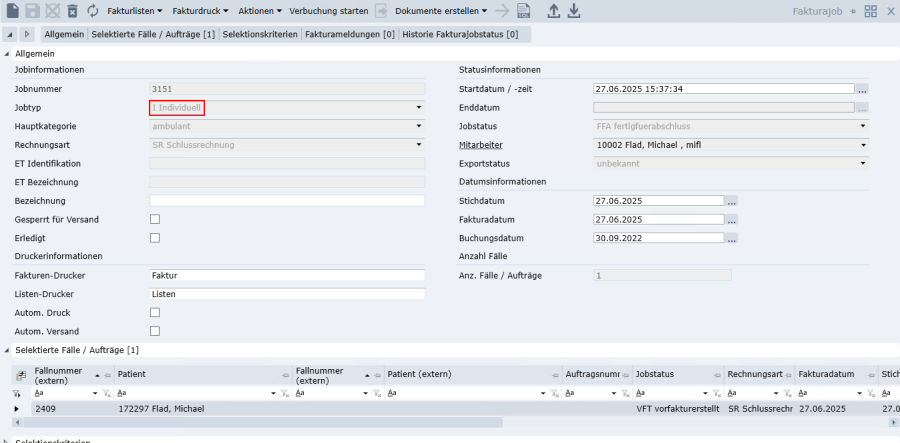Open the Fakturlisten menu
Screen dimensions: 900x443
(135, 10)
